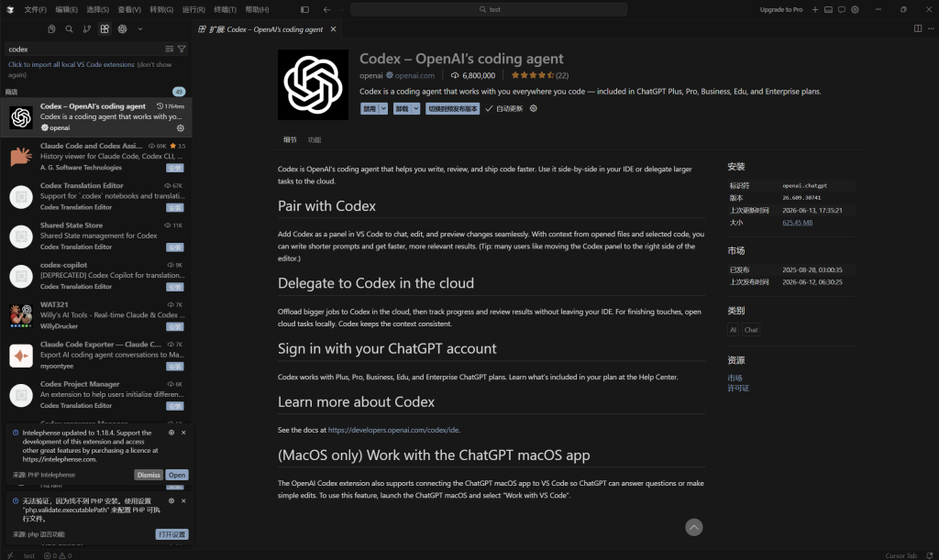Click the scroll to top arrow button

[x=693, y=527]
